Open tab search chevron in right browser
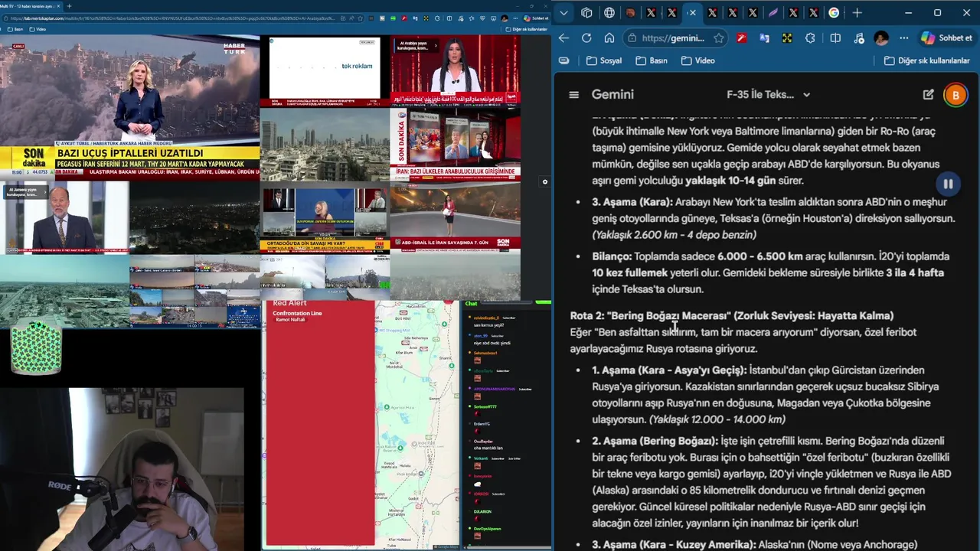This screenshot has width=980, height=551. coord(564,12)
